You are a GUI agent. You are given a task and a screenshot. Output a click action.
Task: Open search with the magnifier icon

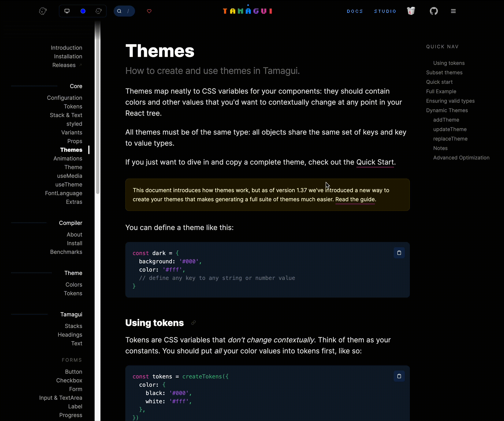[119, 11]
